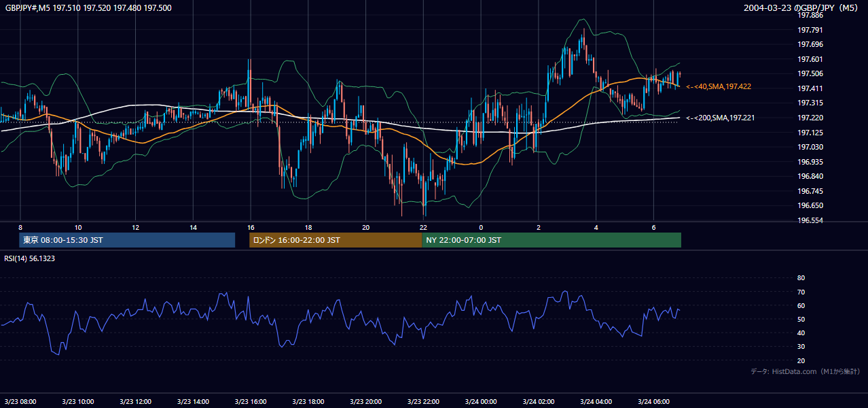Click the 3/23 08:00 date label

[20, 401]
